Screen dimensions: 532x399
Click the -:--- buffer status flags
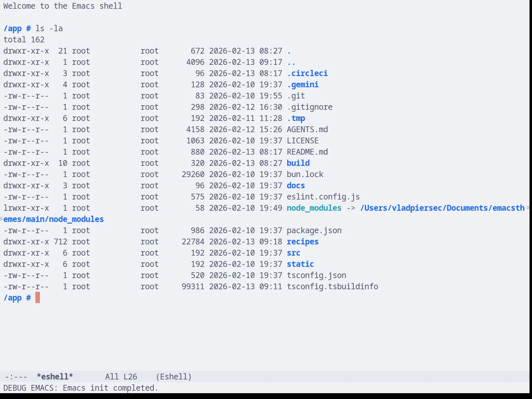point(16,377)
